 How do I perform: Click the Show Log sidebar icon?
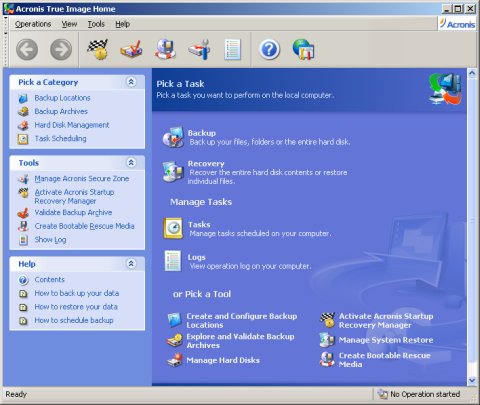point(23,240)
